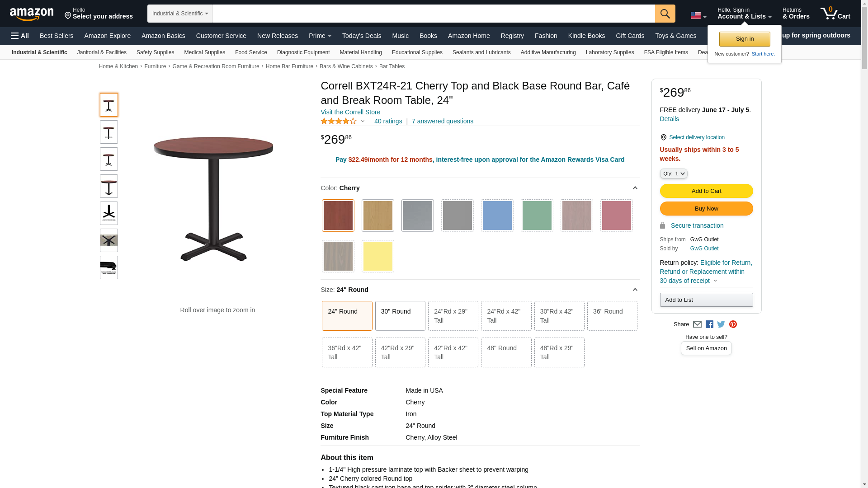Visit the Correll Store link

tap(350, 112)
